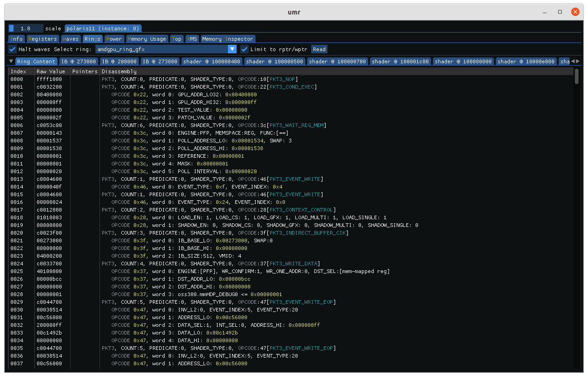Click PKT3_CONTEXT_CONTROL in row 0017
The image size is (588, 377).
(301, 210)
